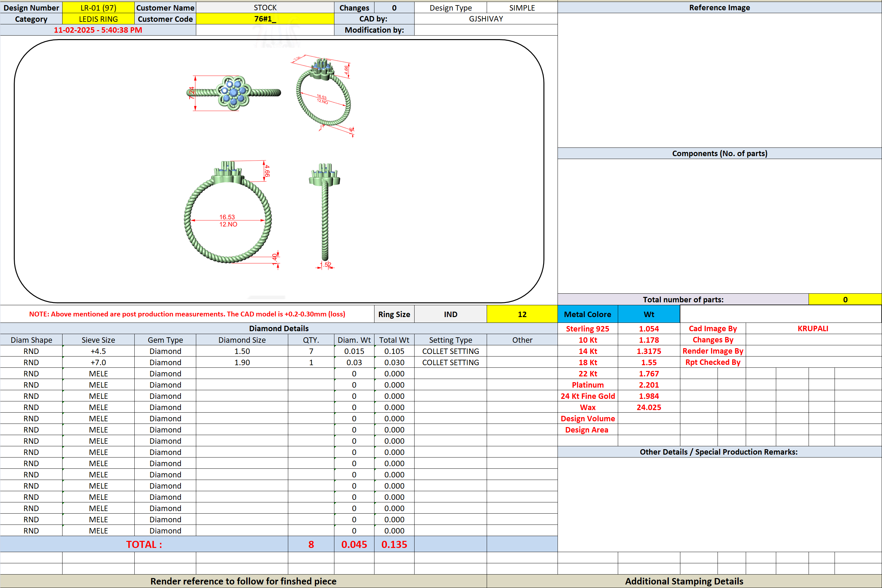Select the Gem Type column header
This screenshot has height=588, width=882.
tap(165, 340)
